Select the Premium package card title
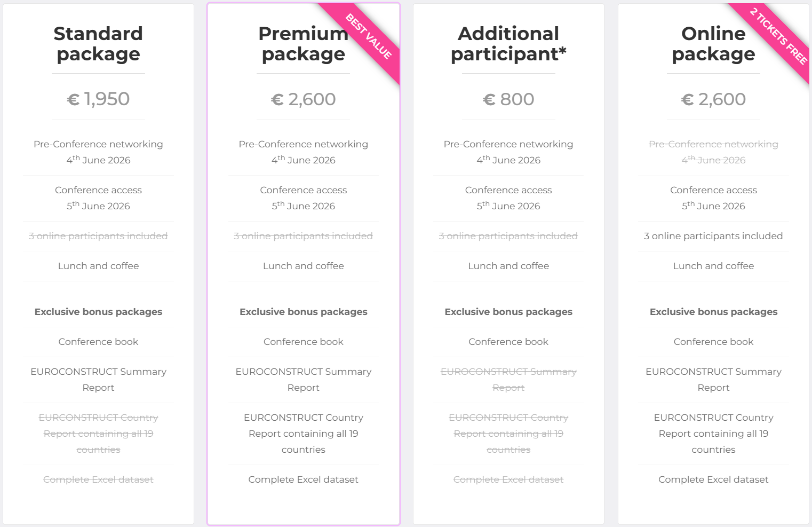812x527 pixels. point(303,44)
